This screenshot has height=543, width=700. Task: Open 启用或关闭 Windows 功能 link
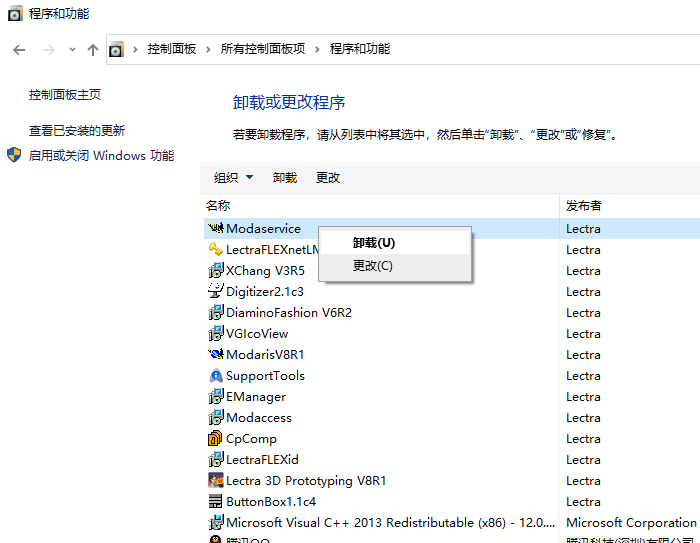(101, 155)
